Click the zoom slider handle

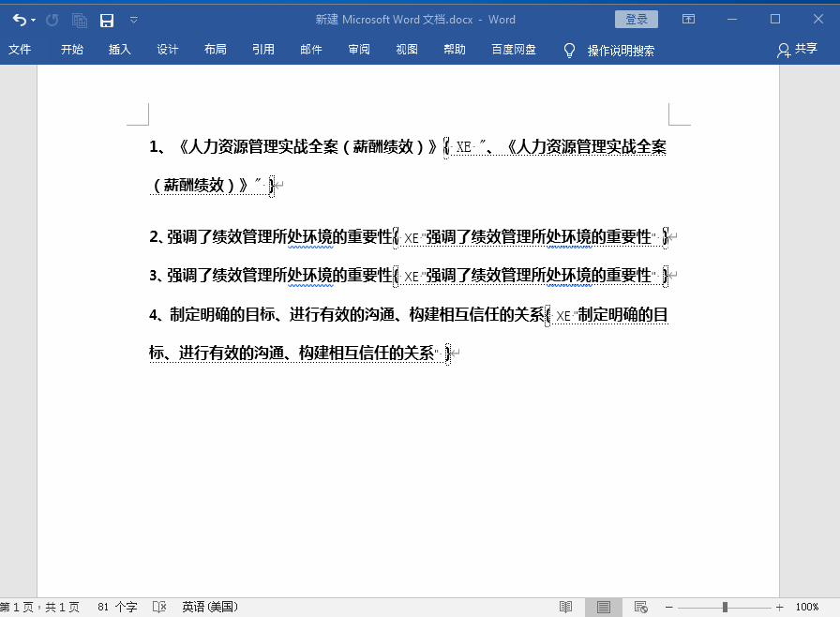tap(725, 607)
